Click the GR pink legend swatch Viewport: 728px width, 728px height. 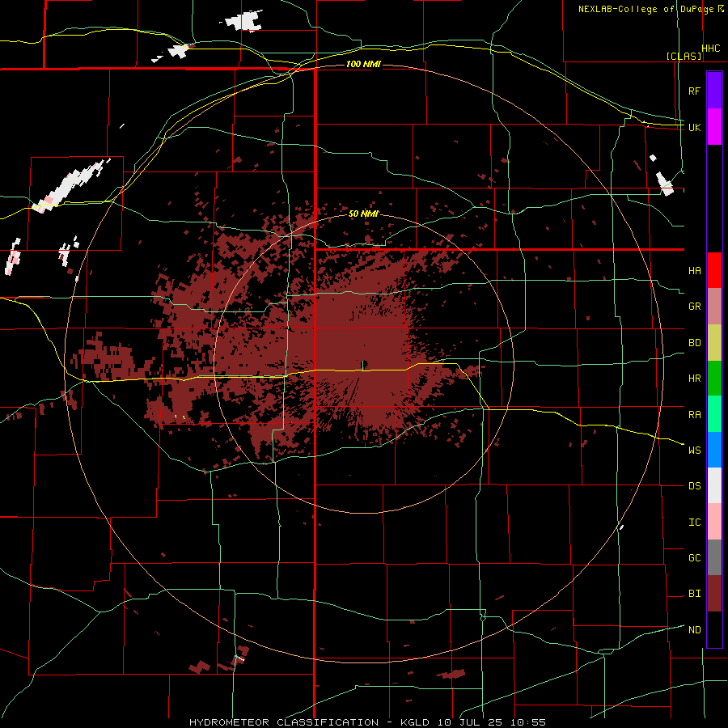(714, 307)
